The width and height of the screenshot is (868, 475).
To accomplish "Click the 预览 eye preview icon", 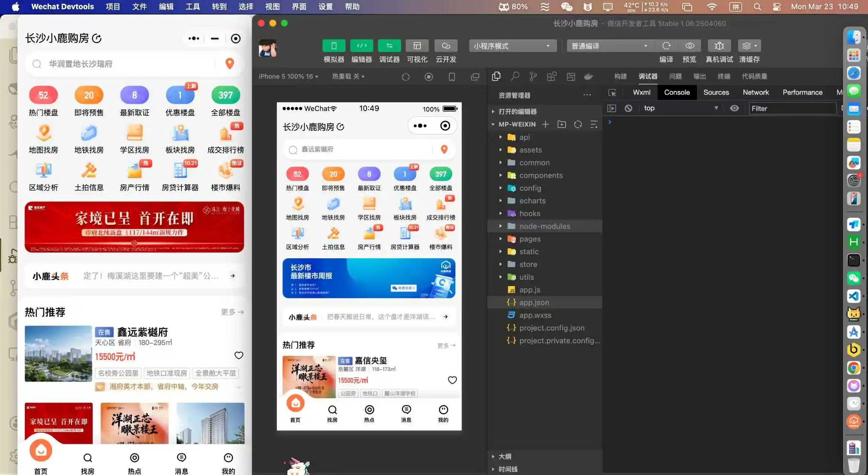I will tap(690, 46).
